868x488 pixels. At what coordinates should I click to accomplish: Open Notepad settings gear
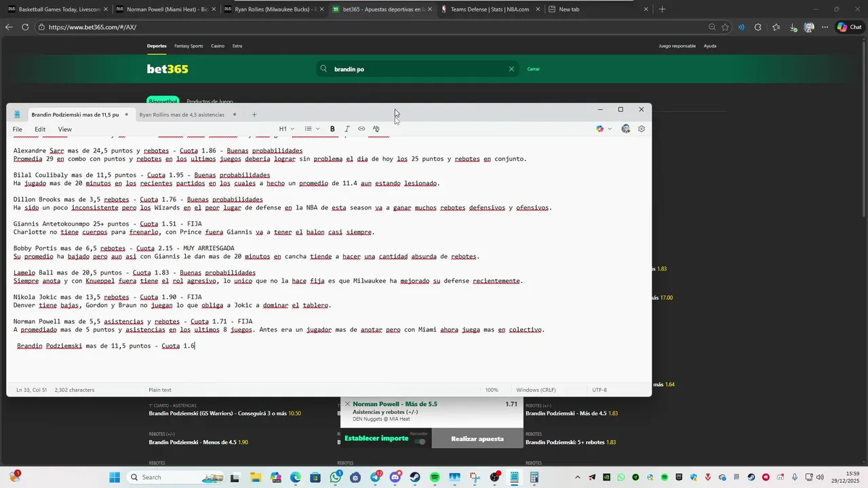(642, 129)
